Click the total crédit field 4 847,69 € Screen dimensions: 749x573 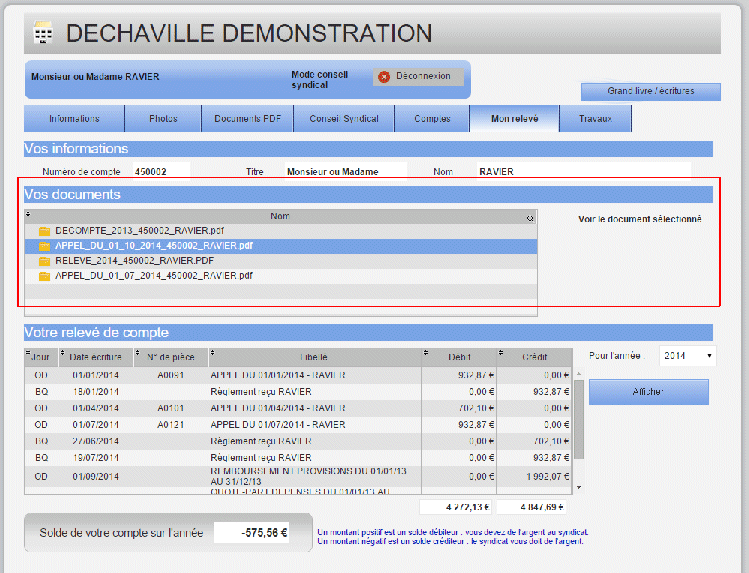531,507
